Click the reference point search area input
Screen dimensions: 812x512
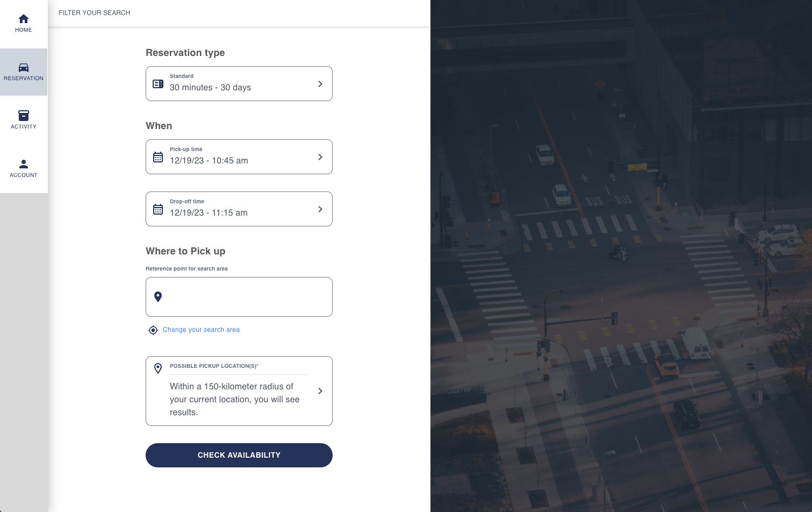click(239, 297)
